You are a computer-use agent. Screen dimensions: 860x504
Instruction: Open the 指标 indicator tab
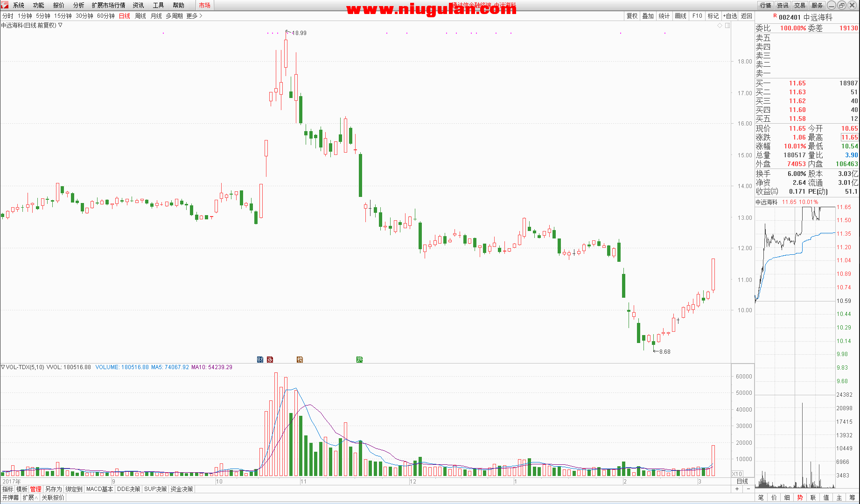(x=8, y=489)
